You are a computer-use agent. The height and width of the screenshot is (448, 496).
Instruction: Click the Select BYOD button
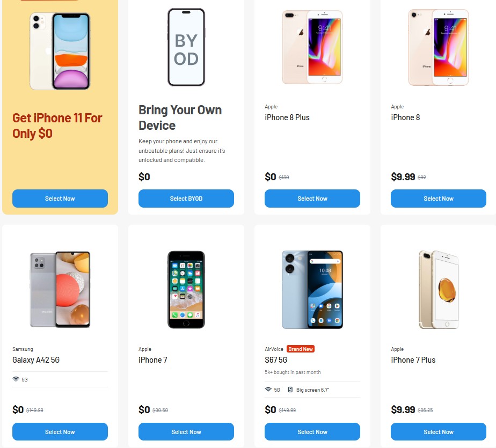(x=186, y=199)
